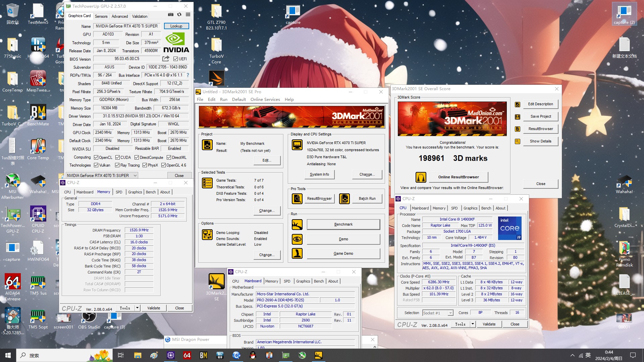The width and height of the screenshot is (644, 362).
Task: Open GPU selection dropdown in GPU-Z
Action: coord(102,175)
